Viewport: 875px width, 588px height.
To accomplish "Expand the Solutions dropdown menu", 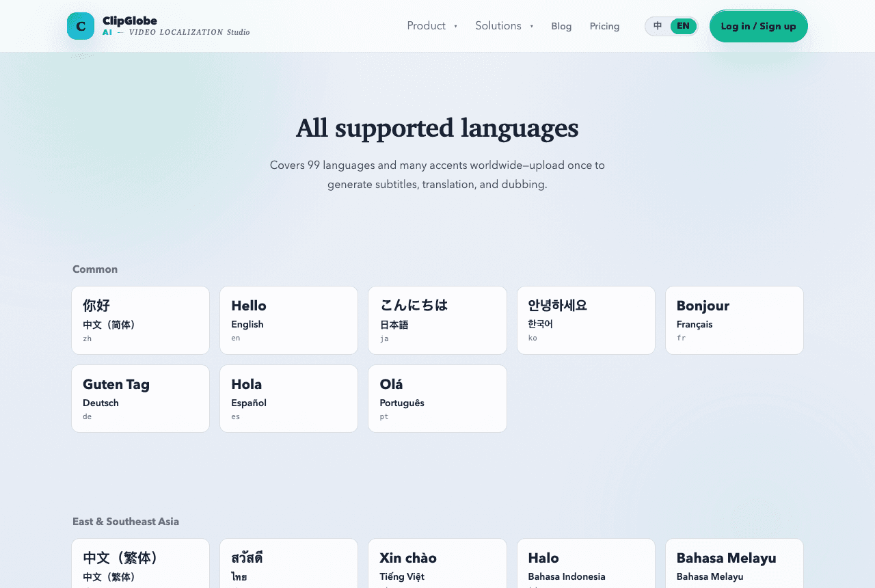I will pos(504,26).
